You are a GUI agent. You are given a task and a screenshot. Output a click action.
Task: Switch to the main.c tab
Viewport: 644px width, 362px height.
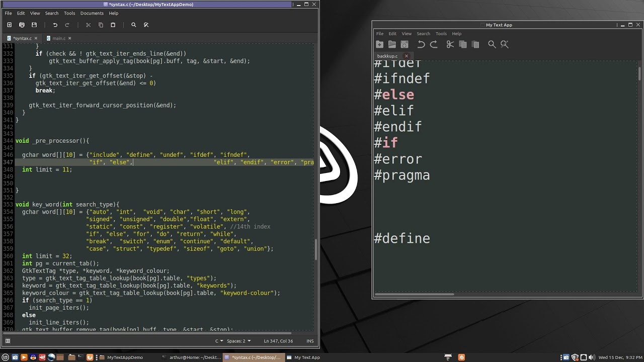[x=59, y=38]
